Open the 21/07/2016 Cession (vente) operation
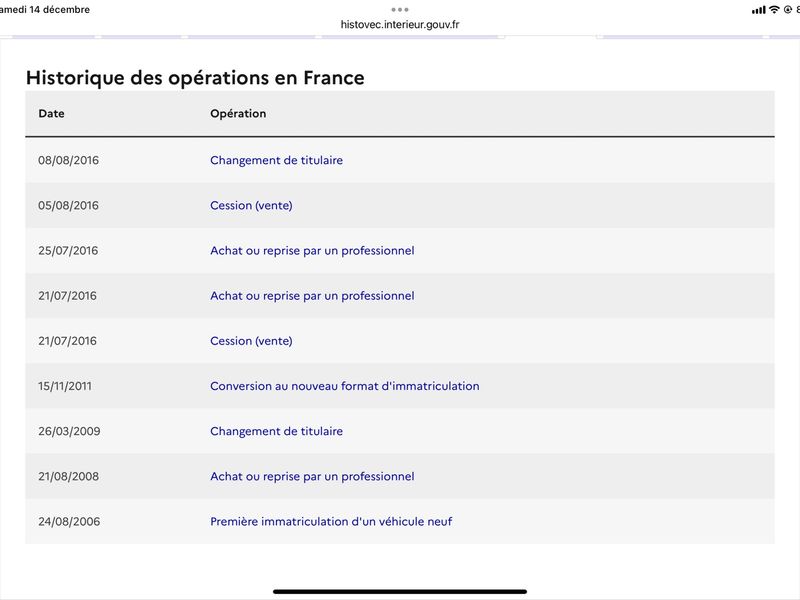 click(x=251, y=341)
